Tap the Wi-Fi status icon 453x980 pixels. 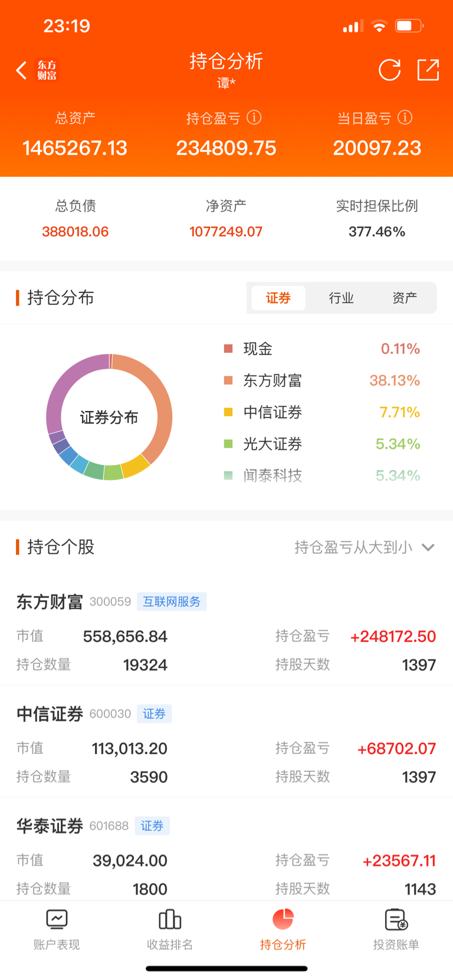click(379, 26)
